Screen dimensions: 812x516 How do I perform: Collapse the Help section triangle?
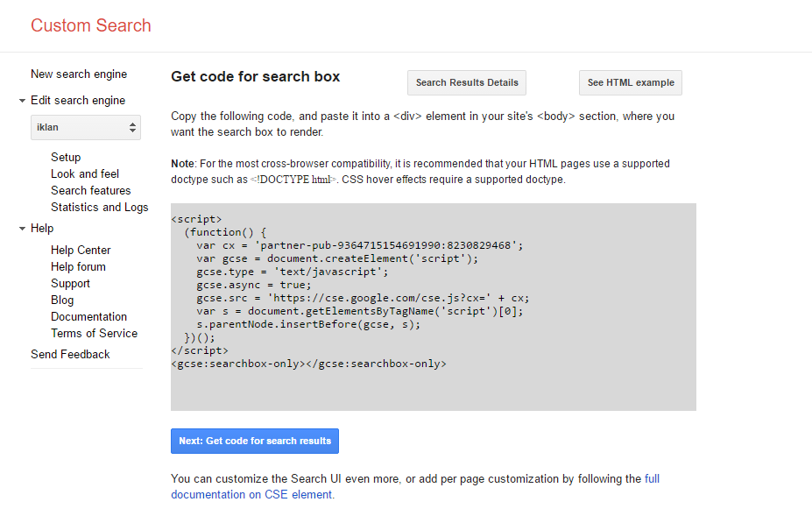tap(22, 229)
